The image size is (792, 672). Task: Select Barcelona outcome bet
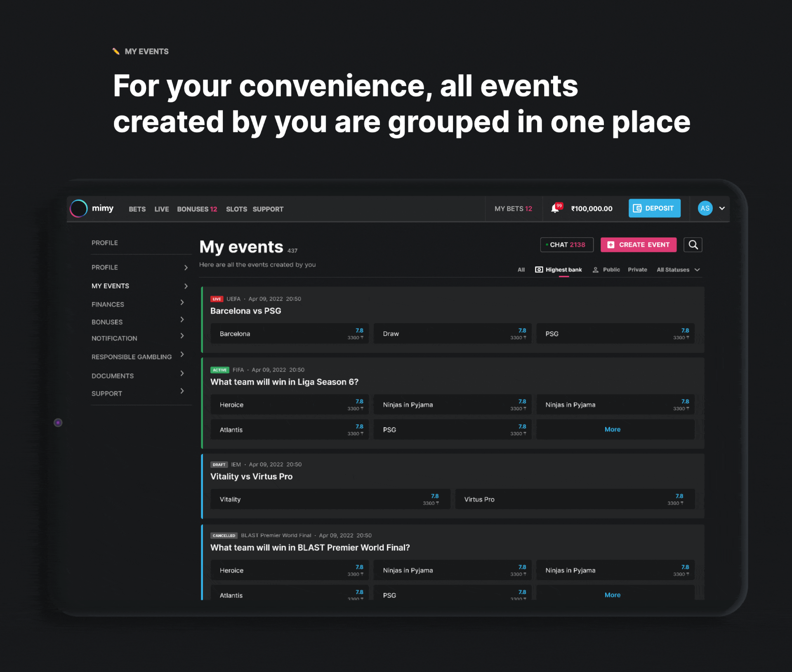[290, 334]
